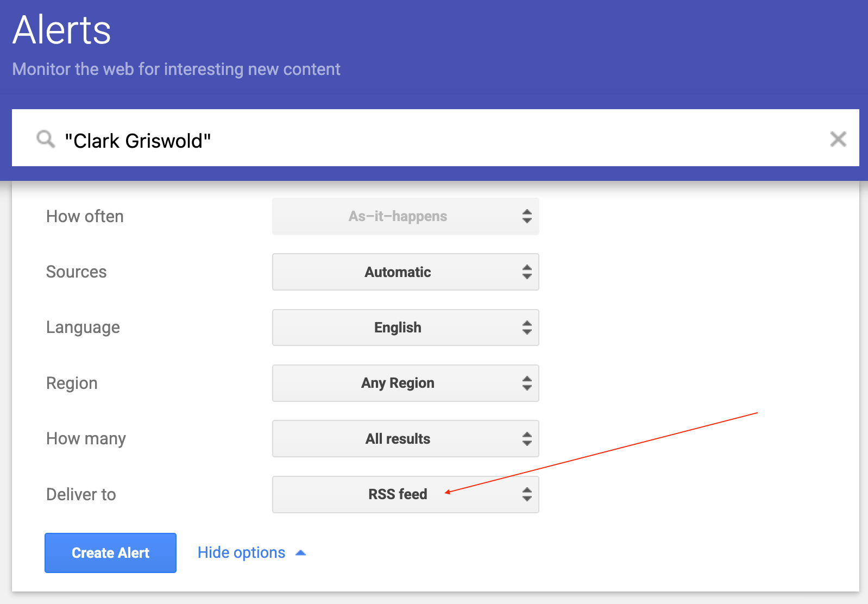Click the up-down arrows on Any Region
868x604 pixels.
pos(526,383)
